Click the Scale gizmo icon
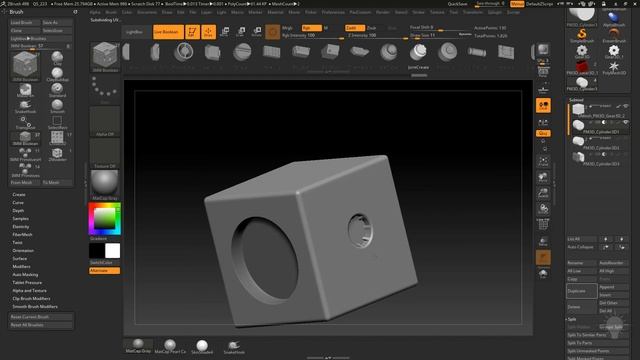 [x=241, y=32]
